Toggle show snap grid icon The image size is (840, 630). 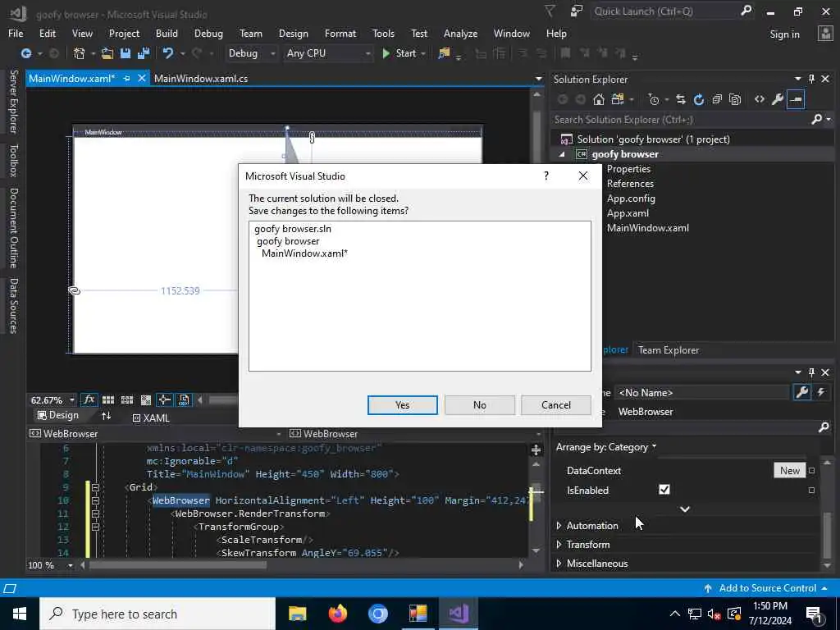[108, 399]
